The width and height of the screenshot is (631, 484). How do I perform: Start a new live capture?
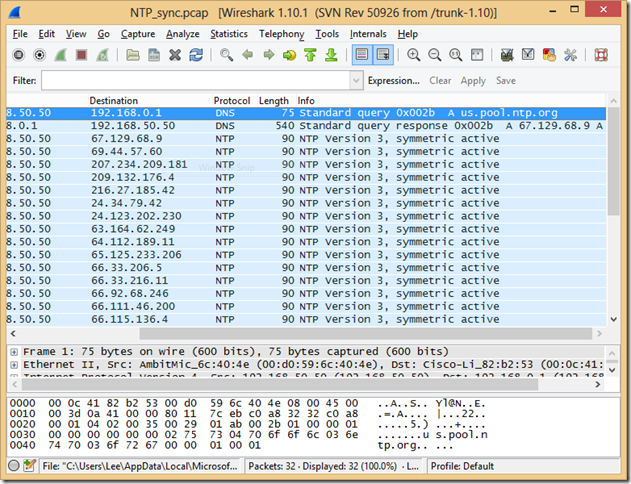coord(60,55)
